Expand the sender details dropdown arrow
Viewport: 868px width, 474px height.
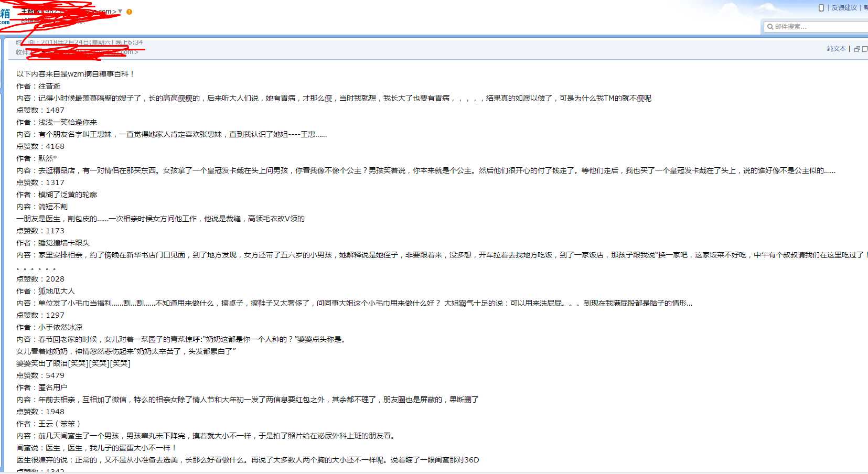pyautogui.click(x=120, y=12)
